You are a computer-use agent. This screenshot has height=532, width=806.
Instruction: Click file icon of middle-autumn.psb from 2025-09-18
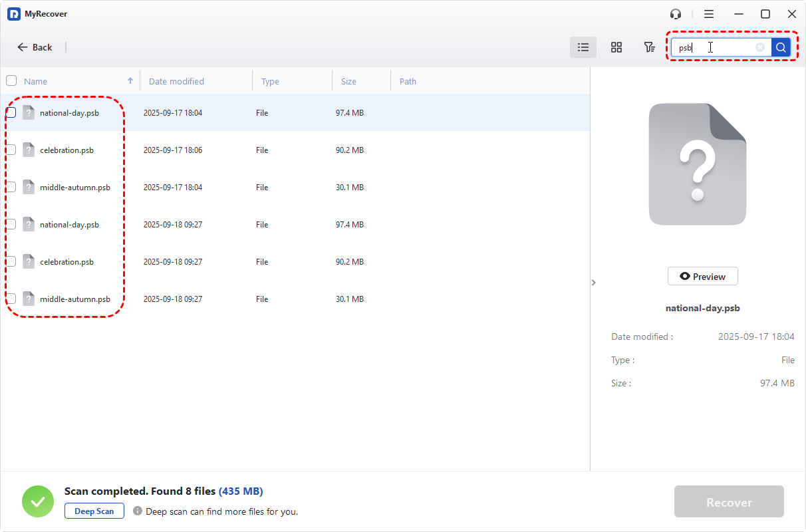[29, 299]
